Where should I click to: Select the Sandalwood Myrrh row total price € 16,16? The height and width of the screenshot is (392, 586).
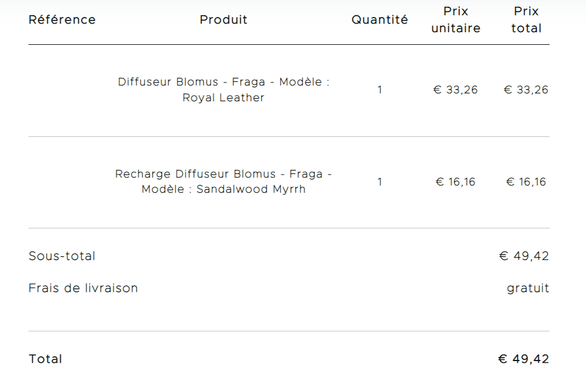tap(526, 182)
